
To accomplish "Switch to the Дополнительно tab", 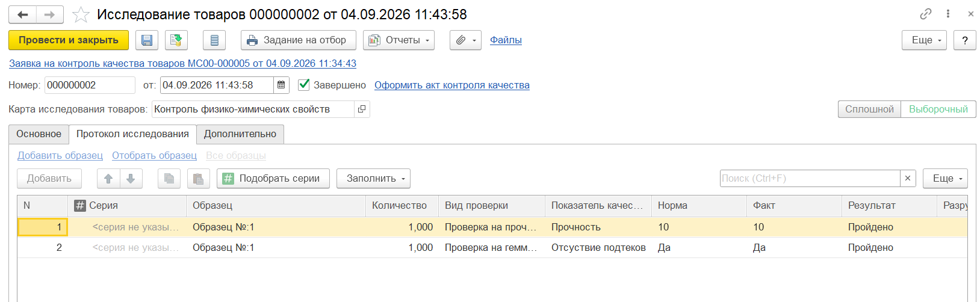I will tap(240, 134).
